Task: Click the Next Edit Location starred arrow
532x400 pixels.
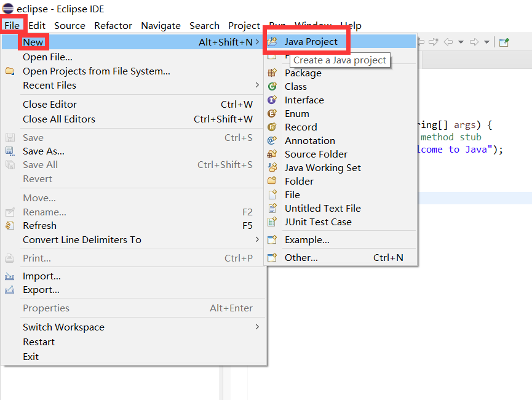Action: (434, 42)
